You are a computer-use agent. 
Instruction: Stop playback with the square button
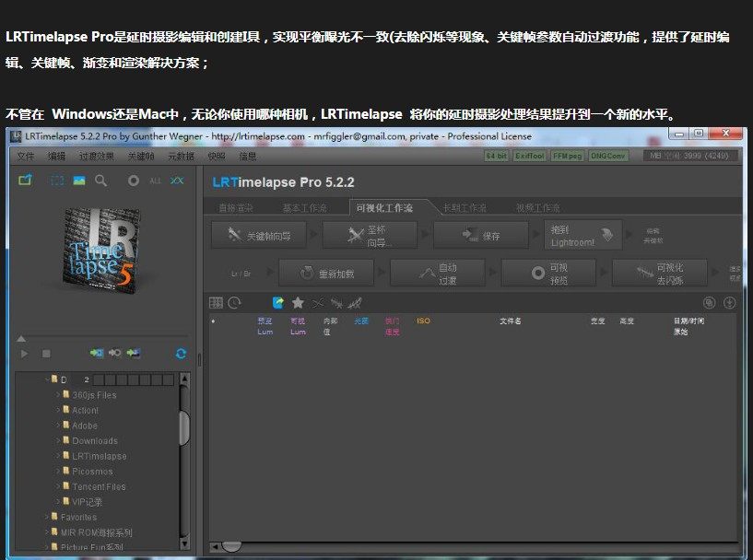coord(46,354)
